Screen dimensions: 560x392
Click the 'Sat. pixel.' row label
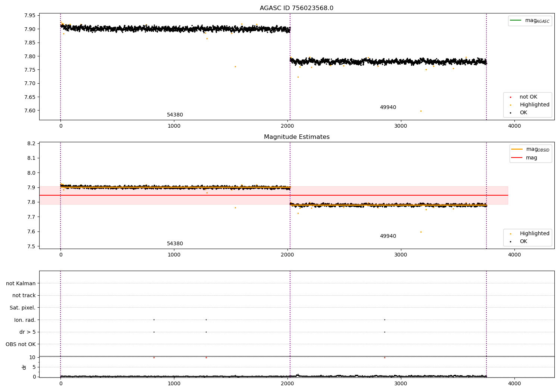23,308
